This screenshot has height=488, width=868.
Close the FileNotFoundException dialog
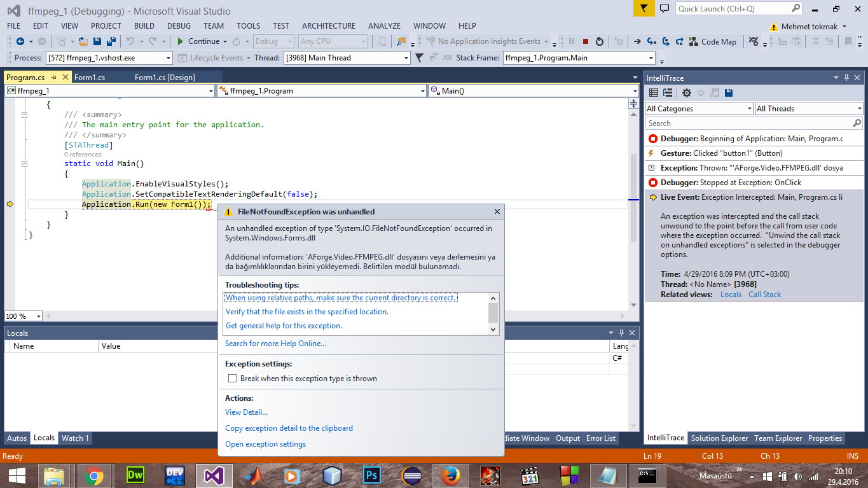coord(497,212)
